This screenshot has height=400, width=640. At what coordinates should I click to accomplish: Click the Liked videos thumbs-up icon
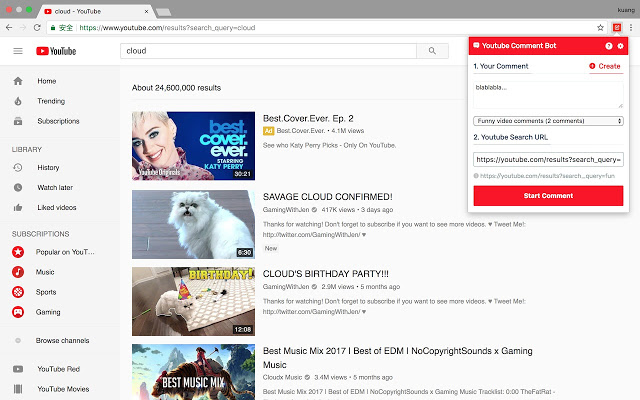tap(18, 208)
